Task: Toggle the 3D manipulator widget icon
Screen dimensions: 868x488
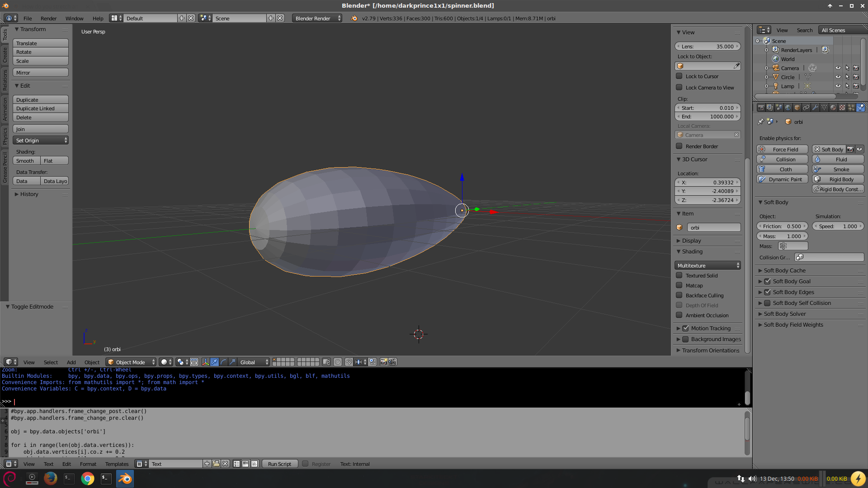Action: (206, 362)
